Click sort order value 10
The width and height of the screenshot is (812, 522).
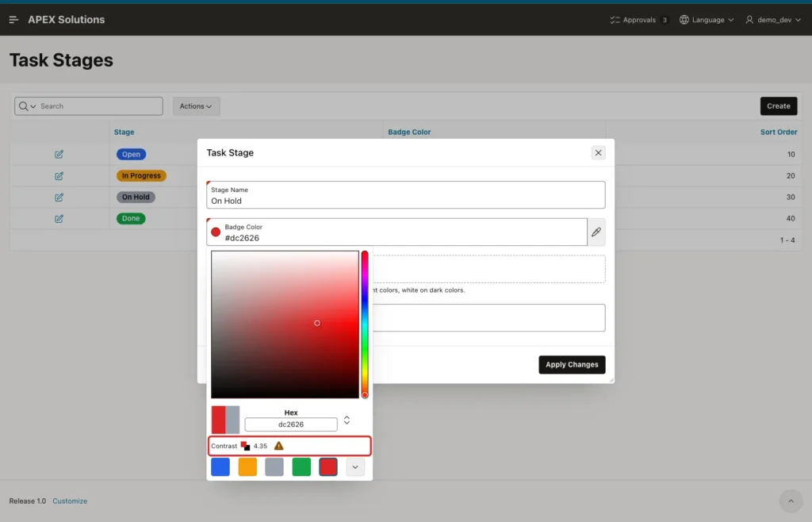(x=791, y=155)
